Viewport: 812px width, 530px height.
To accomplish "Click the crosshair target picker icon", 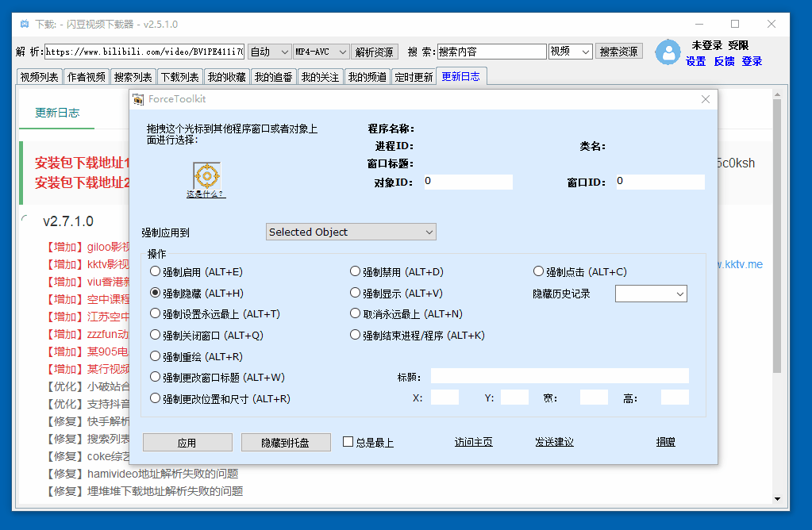I will coord(206,175).
